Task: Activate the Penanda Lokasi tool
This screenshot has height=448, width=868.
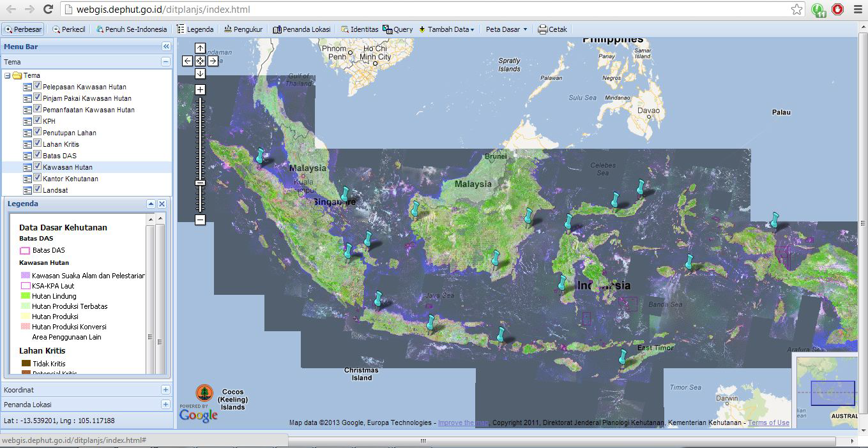Action: pyautogui.click(x=303, y=29)
